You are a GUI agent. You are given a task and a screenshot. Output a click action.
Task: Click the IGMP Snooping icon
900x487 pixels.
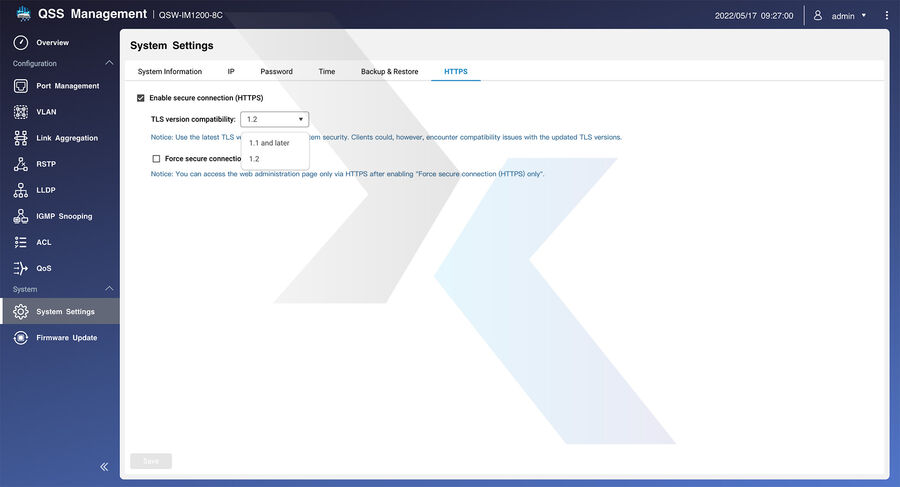[x=20, y=216]
